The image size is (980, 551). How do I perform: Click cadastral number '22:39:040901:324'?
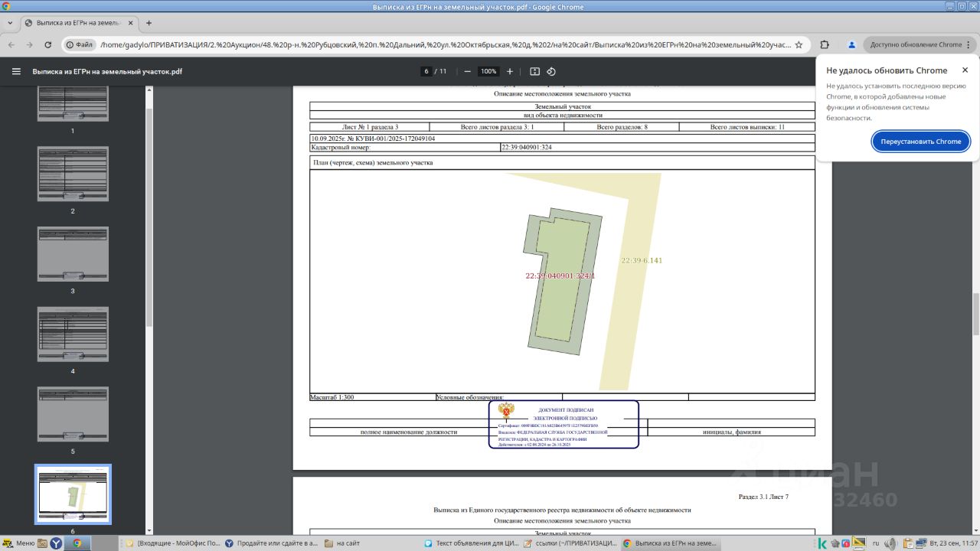(527, 147)
